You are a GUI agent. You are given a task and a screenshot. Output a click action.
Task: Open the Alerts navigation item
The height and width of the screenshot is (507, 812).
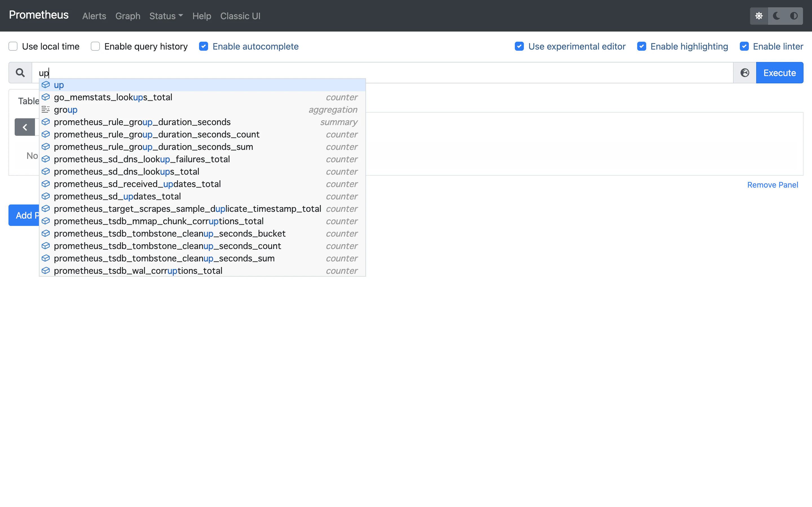click(x=94, y=16)
